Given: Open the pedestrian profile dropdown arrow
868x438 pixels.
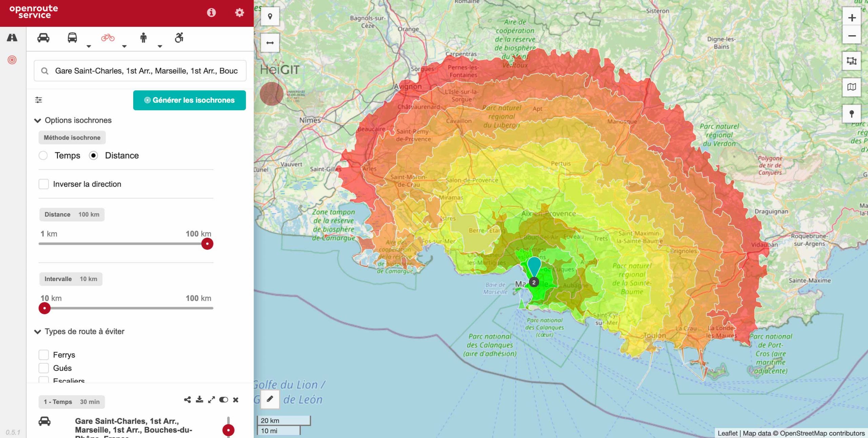Looking at the screenshot, I should pyautogui.click(x=160, y=46).
